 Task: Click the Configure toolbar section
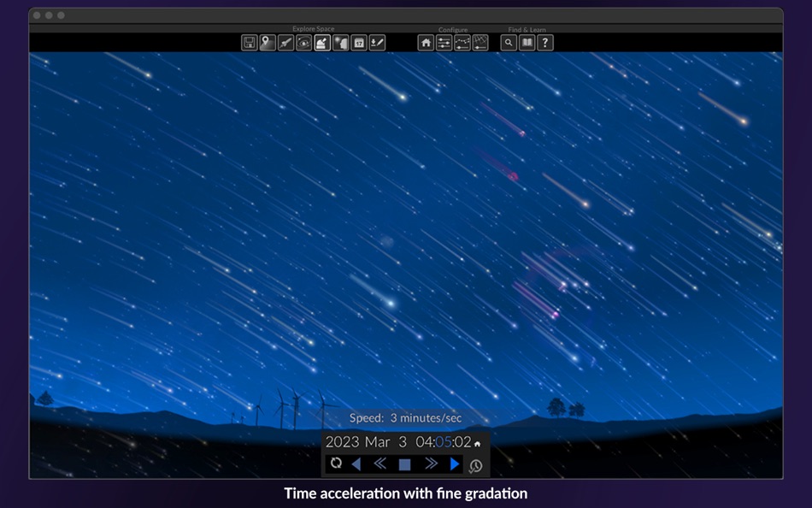tap(453, 29)
